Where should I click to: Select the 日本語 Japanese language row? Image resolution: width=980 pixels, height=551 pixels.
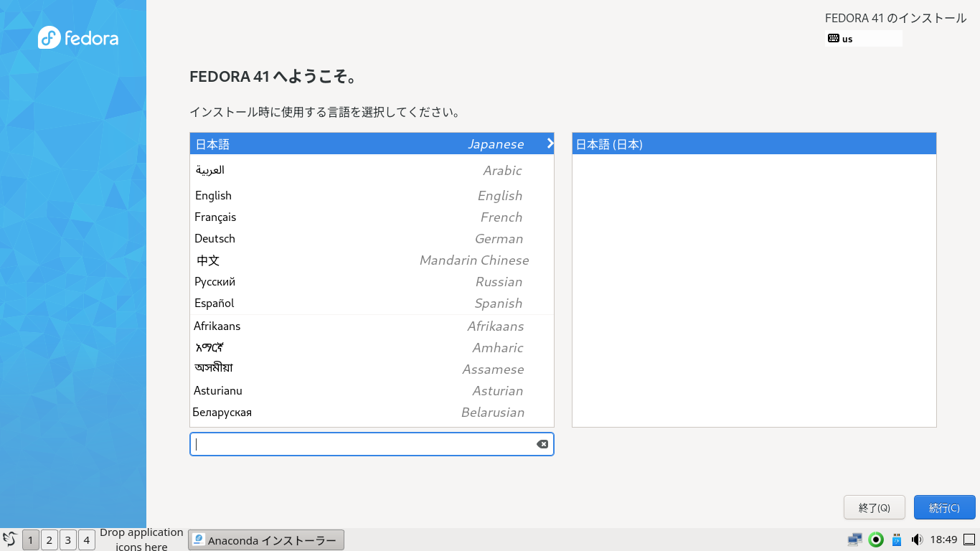click(372, 143)
